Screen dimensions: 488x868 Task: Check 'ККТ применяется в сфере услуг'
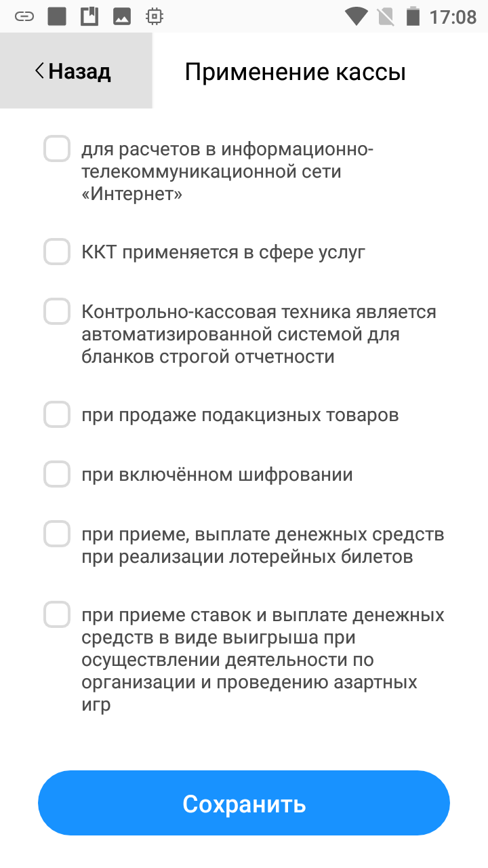tap(57, 252)
